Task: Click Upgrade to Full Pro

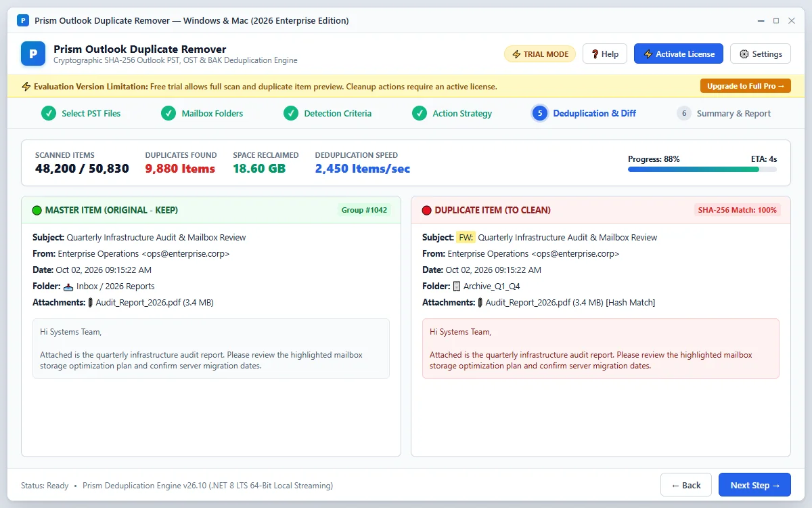Action: coord(746,86)
